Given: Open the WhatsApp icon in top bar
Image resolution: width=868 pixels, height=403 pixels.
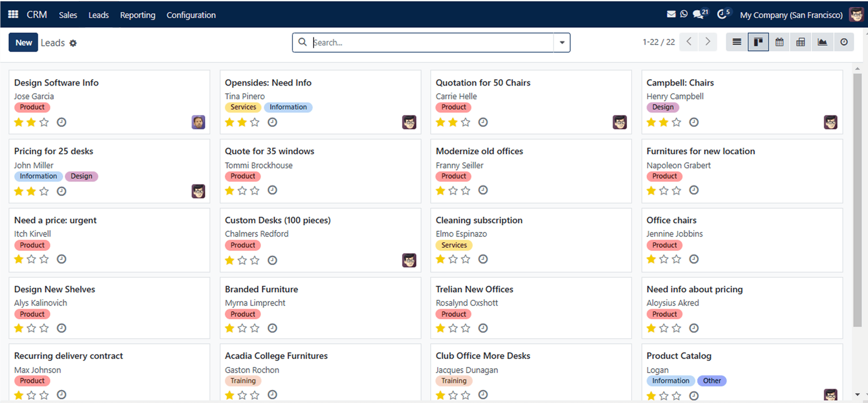Looking at the screenshot, I should click(x=684, y=14).
